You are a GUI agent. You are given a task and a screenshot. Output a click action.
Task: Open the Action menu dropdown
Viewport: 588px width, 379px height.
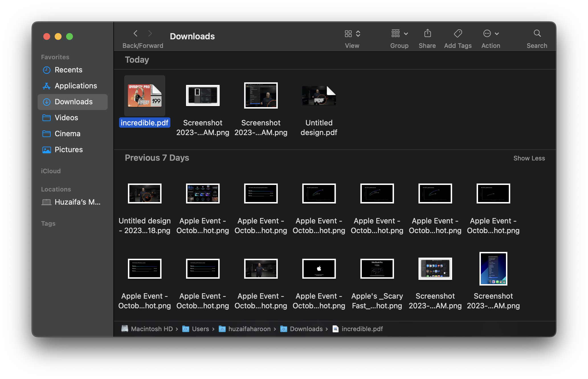497,34
